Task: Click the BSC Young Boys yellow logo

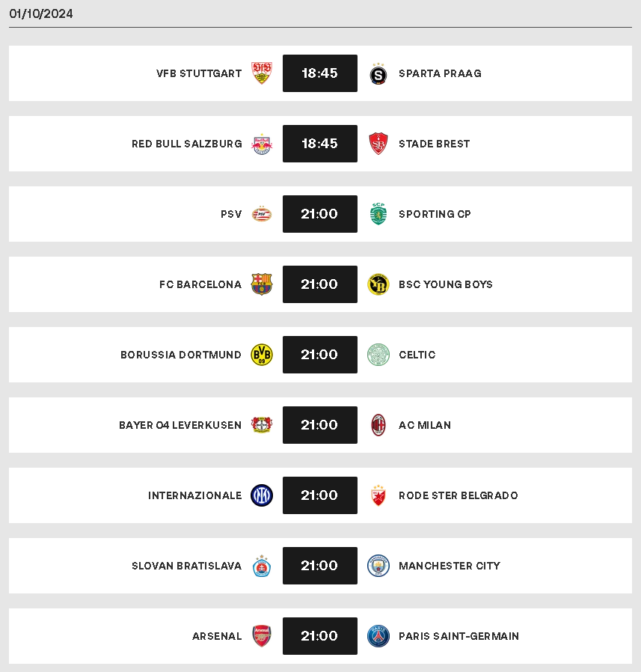Action: tap(378, 284)
